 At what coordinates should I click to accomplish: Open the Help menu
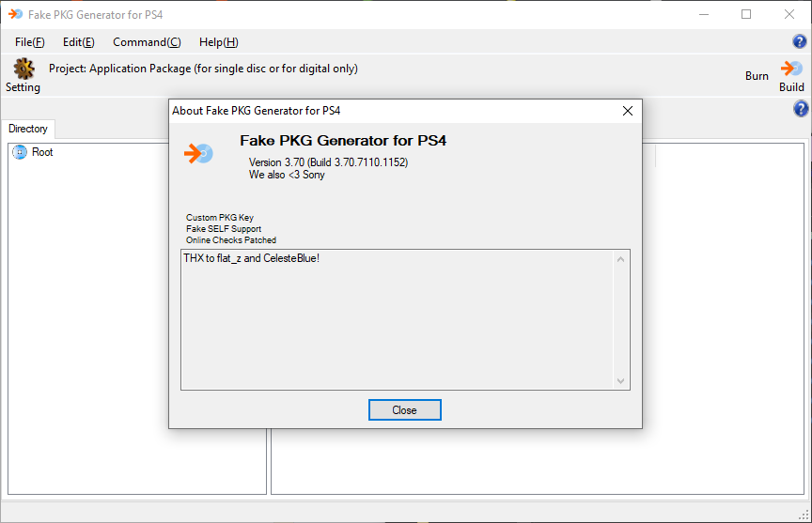pyautogui.click(x=219, y=42)
